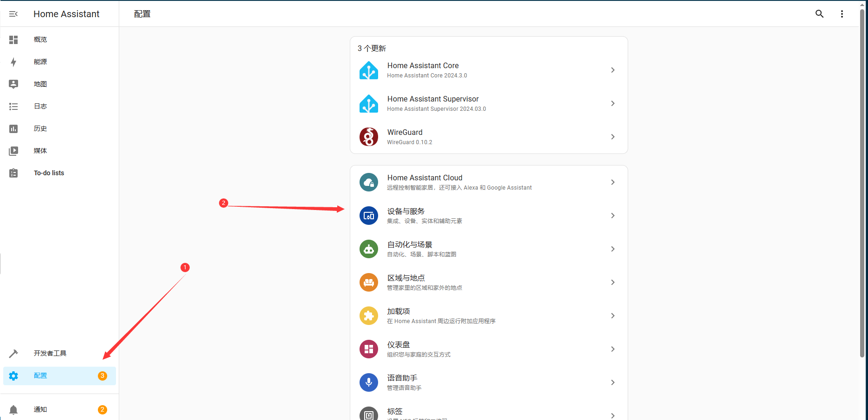Screen dimensions: 868x420
Task: Click the 自动化与场景 robot icon
Action: 369,249
